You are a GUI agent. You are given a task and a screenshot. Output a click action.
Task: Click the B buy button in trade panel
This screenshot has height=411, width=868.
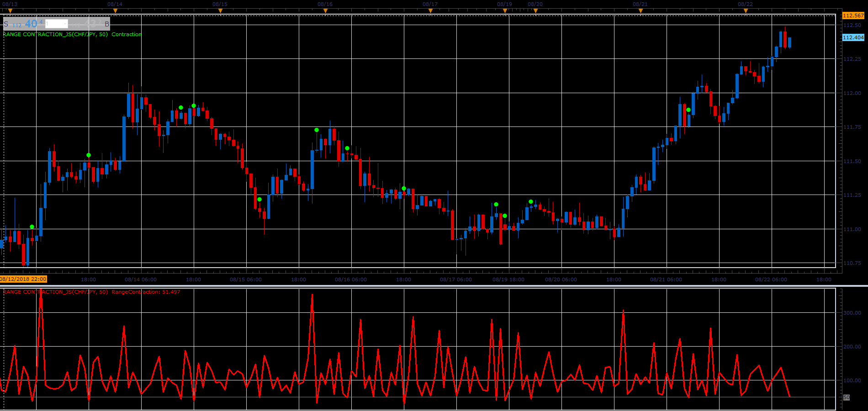[x=107, y=24]
